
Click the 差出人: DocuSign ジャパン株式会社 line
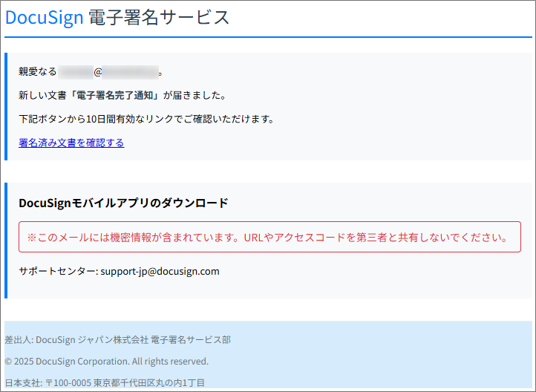tap(117, 340)
